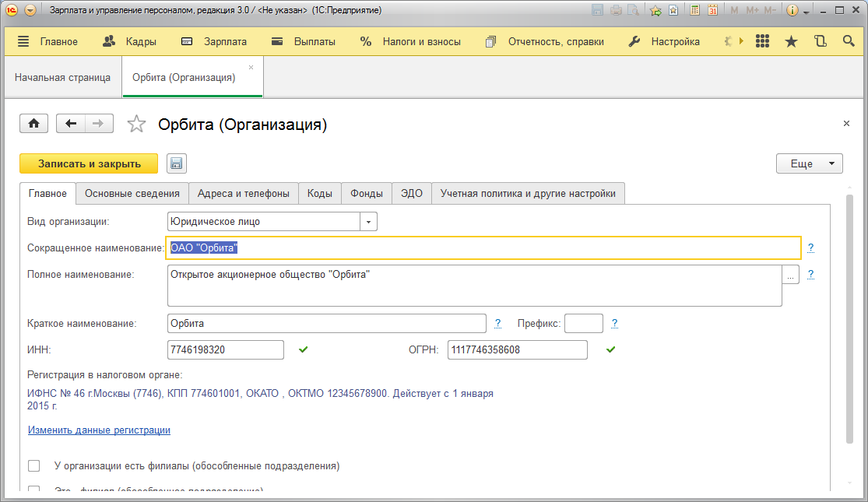This screenshot has width=868, height=502.
Task: Click the ИФНС № 46 registration text
Action: pyautogui.click(x=260, y=399)
